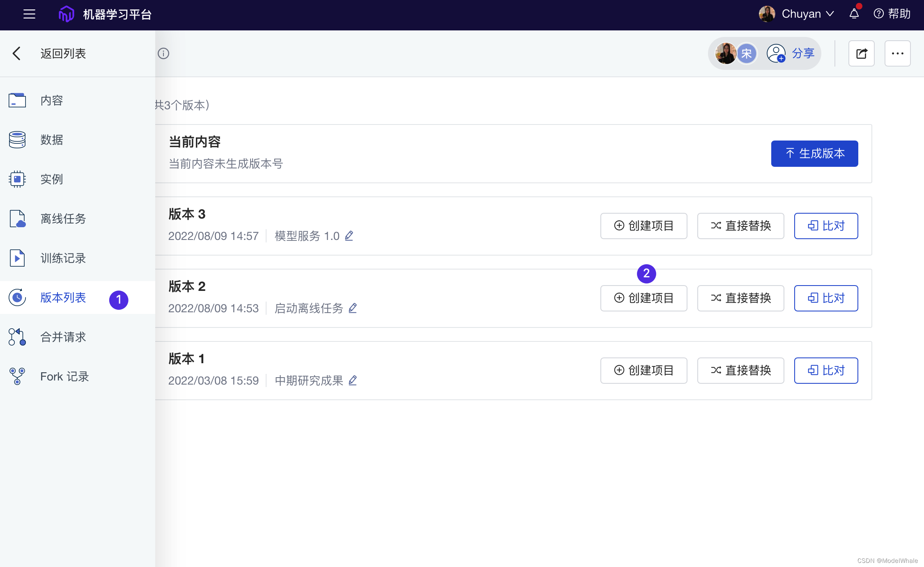This screenshot has height=567, width=924.
Task: Open 离线任务 in sidebar
Action: [x=63, y=219]
